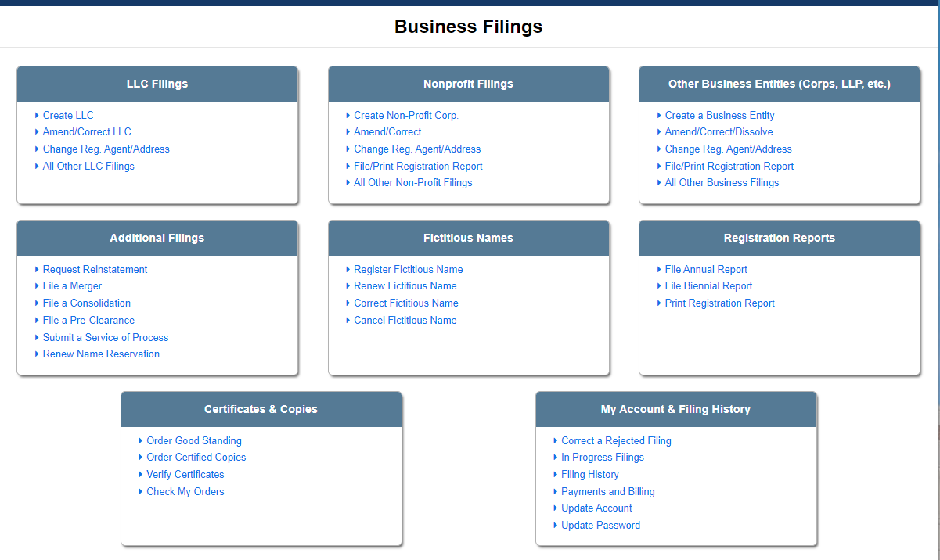This screenshot has width=940, height=560.
Task: Select Cancel Fictitious Name
Action: click(405, 320)
